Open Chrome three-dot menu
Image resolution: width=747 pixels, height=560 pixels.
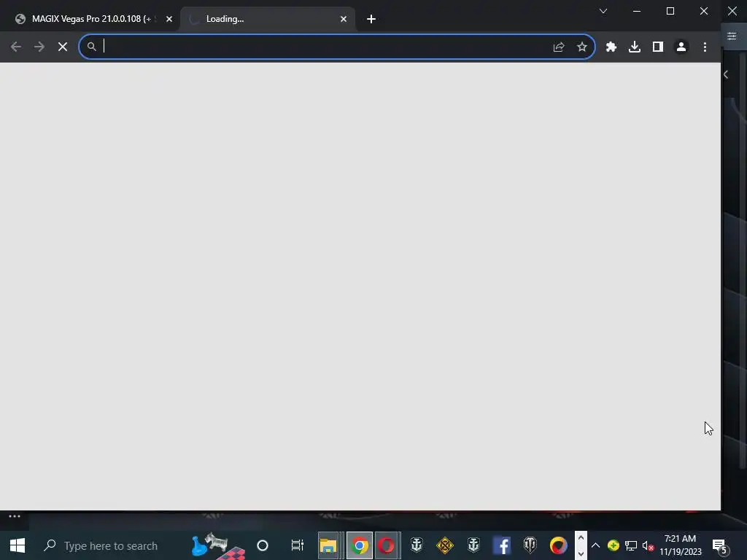(705, 47)
